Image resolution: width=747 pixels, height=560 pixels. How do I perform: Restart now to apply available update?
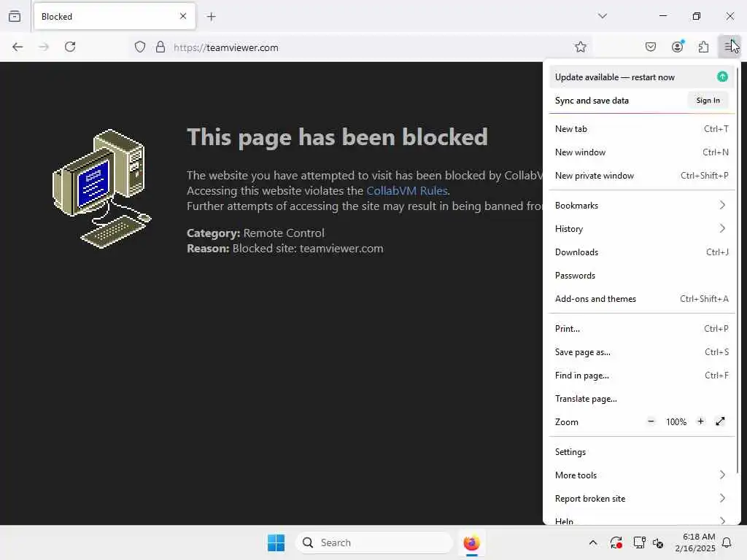(x=641, y=77)
